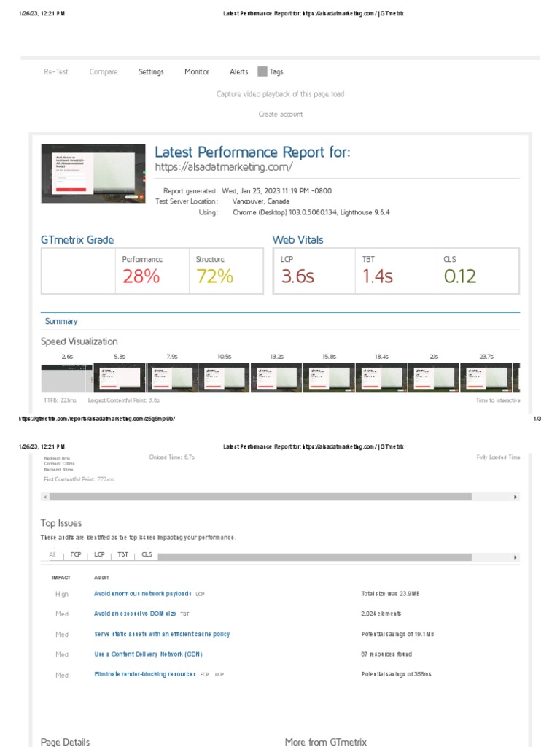Click Potential savings of 356ms text
This screenshot has height=747, width=560.
396,674
